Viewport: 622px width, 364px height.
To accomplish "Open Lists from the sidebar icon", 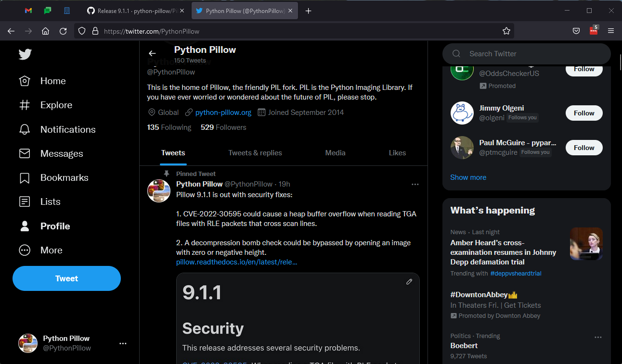I will pos(25,201).
